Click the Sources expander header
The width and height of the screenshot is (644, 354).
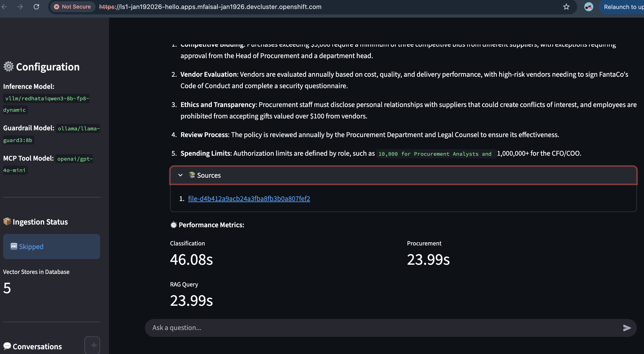(x=400, y=175)
